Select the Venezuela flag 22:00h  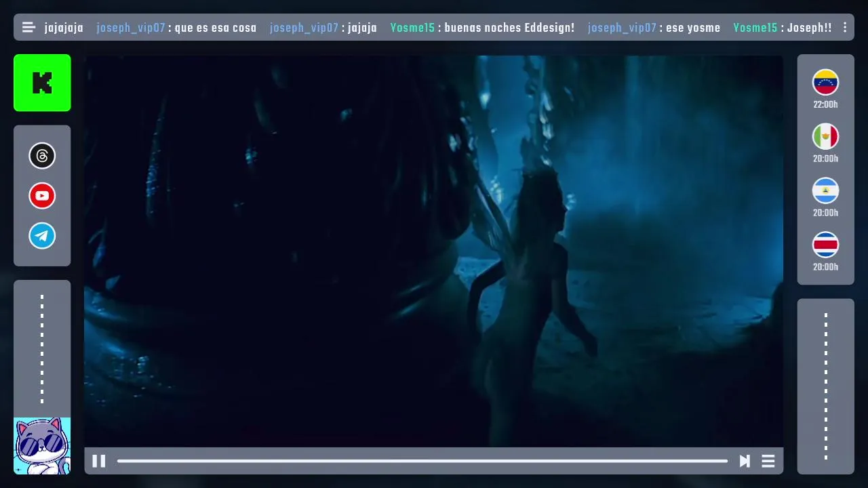click(825, 82)
